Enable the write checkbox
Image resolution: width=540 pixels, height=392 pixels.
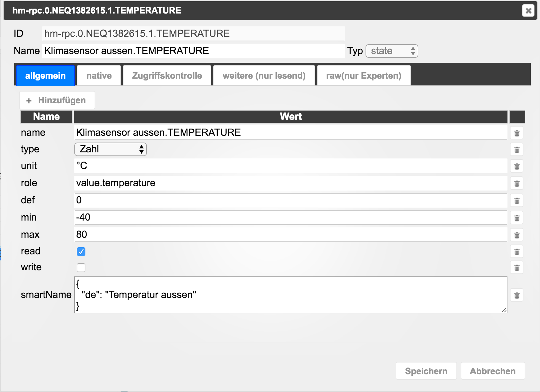[81, 268]
